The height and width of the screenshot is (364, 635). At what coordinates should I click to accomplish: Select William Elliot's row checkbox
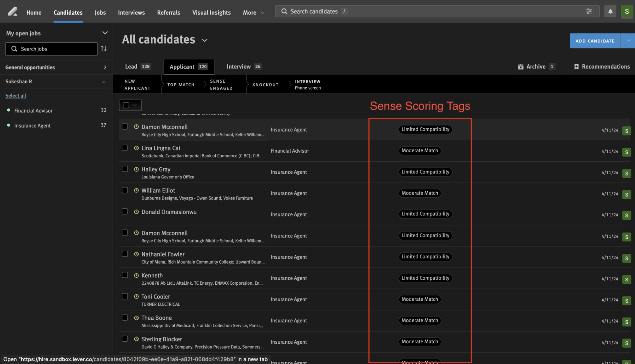click(x=125, y=190)
